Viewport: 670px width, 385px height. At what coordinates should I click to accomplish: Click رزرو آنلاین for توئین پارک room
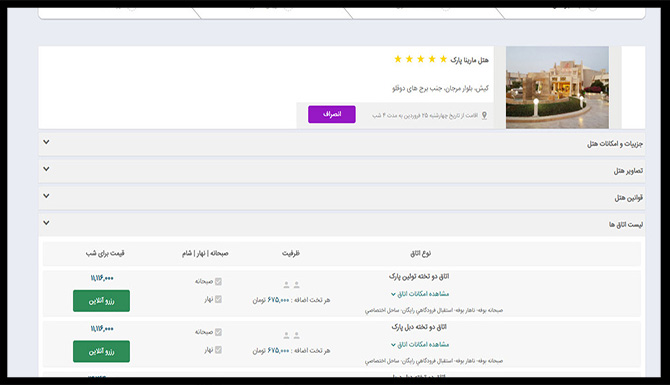click(101, 301)
